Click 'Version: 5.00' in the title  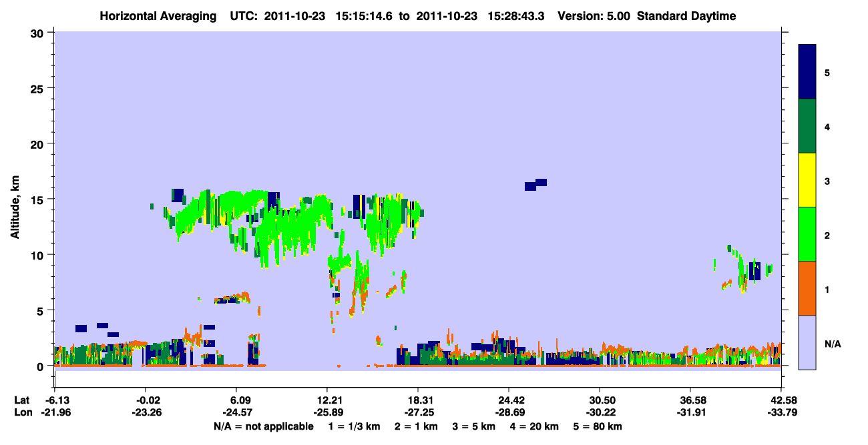coord(594,16)
